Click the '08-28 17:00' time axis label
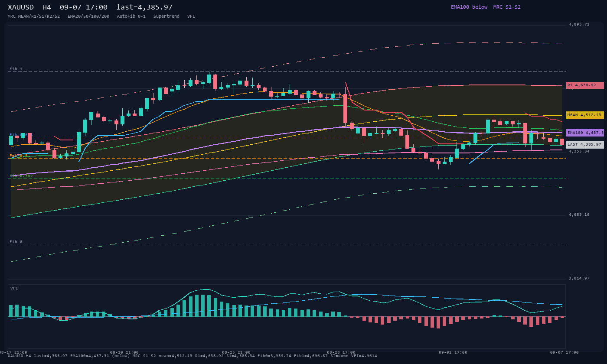607x364 pixels. 341,352
